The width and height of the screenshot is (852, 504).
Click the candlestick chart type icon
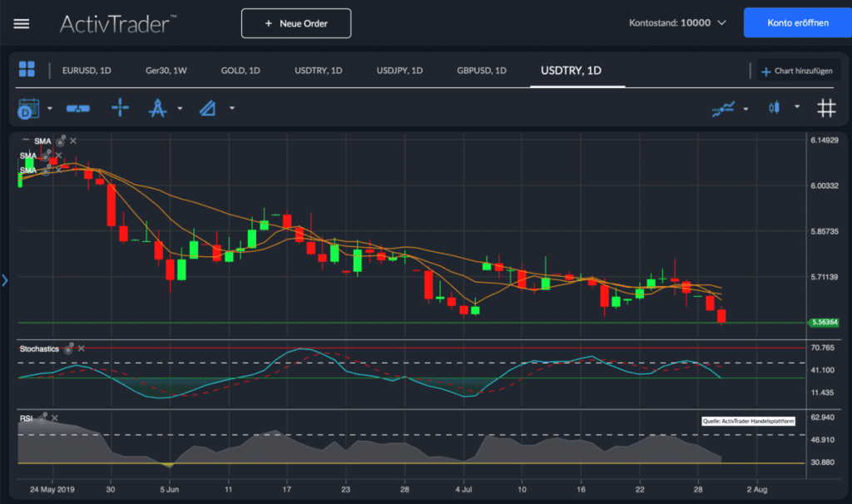pyautogui.click(x=775, y=107)
